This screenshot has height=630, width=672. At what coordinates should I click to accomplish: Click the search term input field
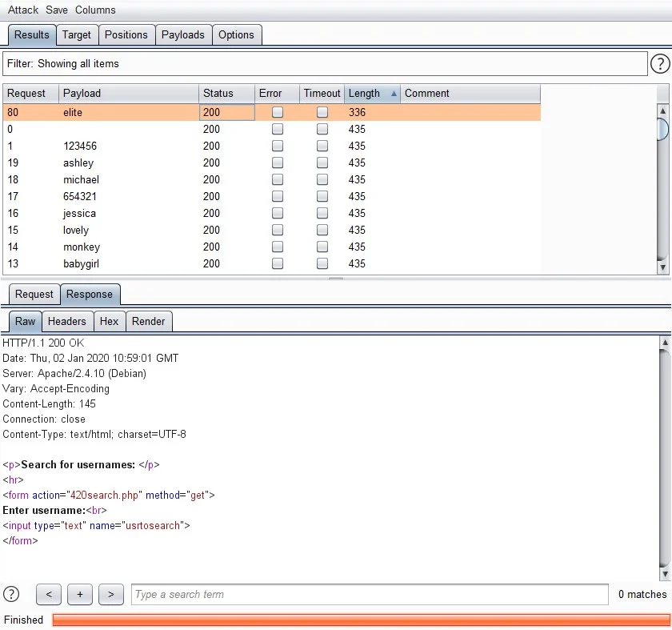[x=370, y=594]
